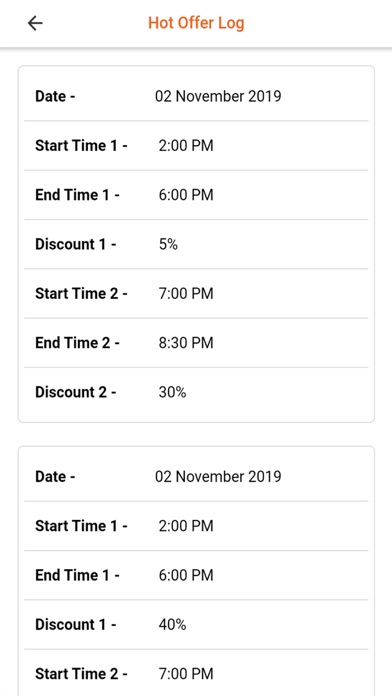
Task: Tap 2:00 PM value in first card
Action: (x=186, y=146)
